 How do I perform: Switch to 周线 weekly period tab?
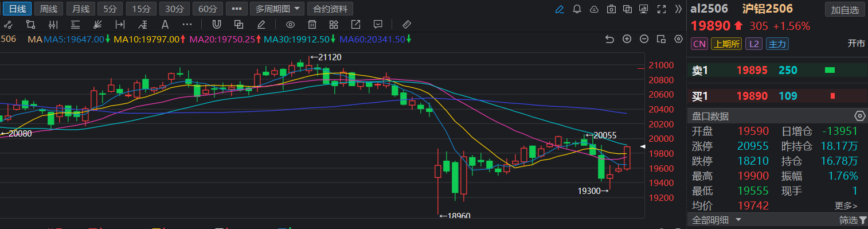(x=49, y=9)
